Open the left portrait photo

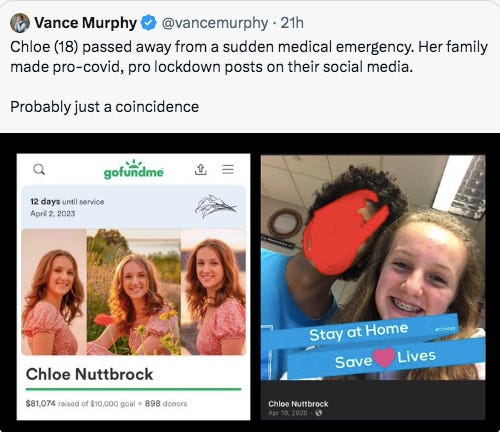click(x=54, y=292)
